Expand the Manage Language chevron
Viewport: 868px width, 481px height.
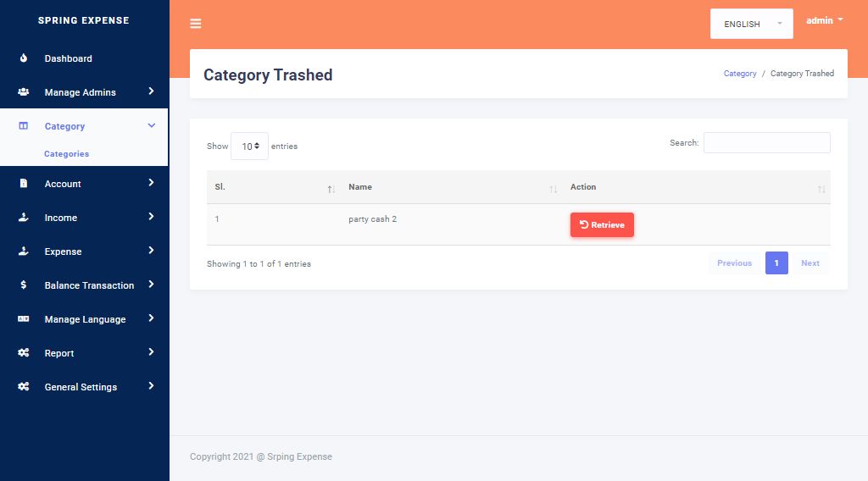(151, 318)
